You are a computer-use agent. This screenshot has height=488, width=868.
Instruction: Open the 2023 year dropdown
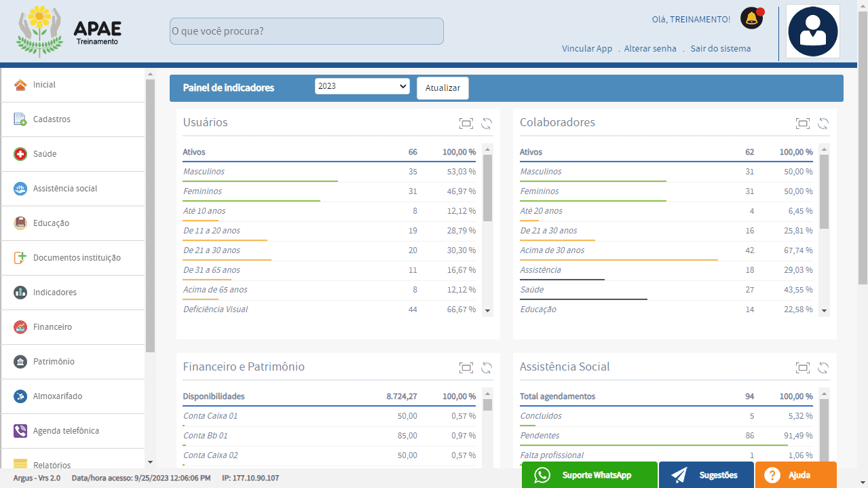point(362,86)
